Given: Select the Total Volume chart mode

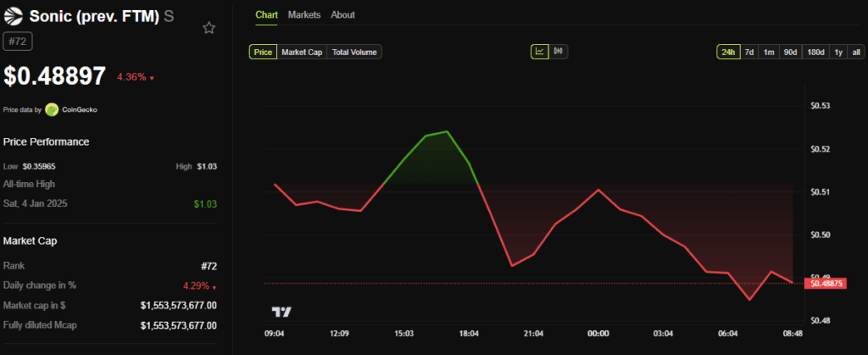Looking at the screenshot, I should [x=355, y=52].
